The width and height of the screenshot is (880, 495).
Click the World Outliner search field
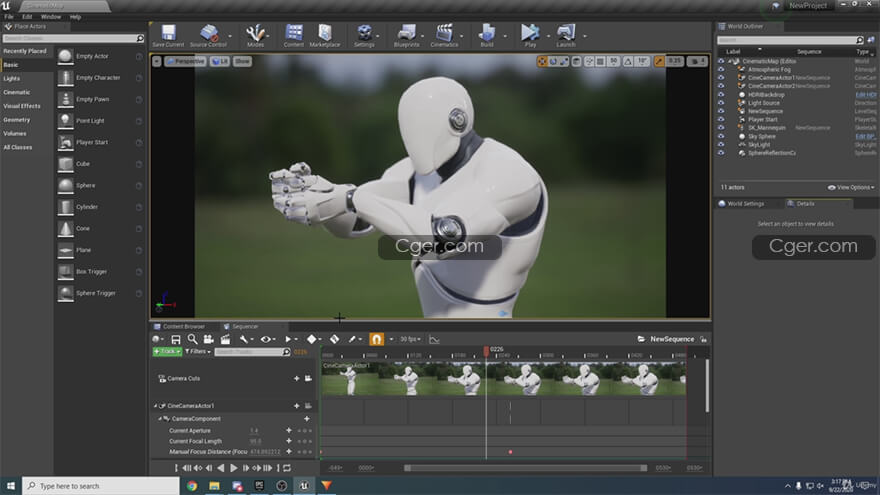[x=787, y=40]
